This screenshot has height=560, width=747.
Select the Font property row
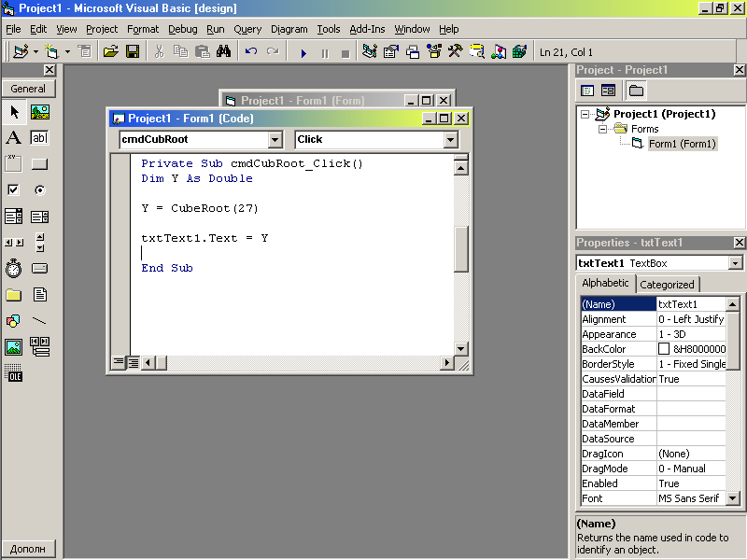[x=653, y=498]
